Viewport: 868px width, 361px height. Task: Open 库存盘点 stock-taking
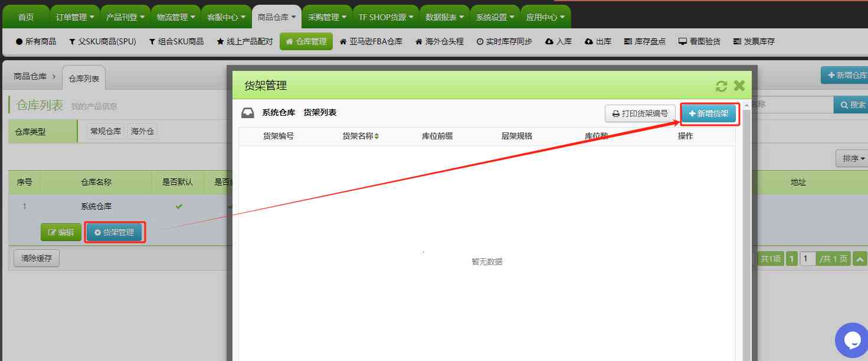[x=644, y=41]
